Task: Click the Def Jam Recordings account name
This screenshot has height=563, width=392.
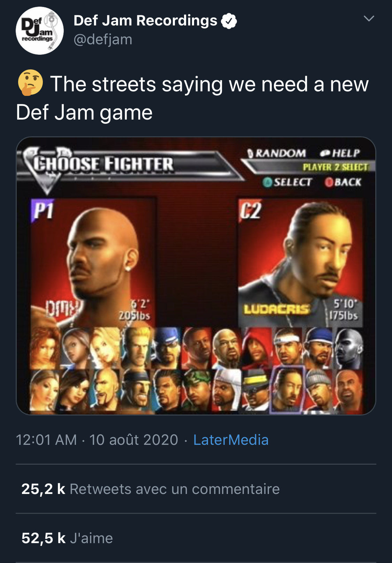Action: pyautogui.click(x=145, y=21)
